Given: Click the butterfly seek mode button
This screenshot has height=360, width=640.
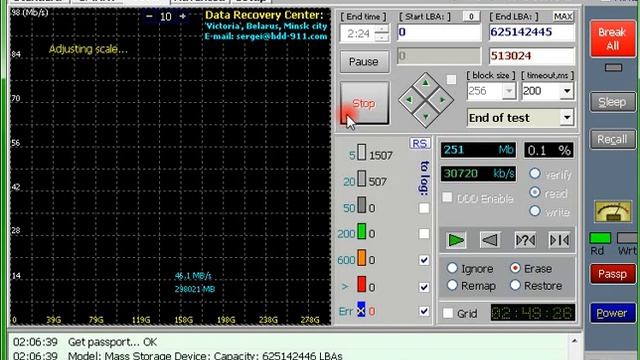Looking at the screenshot, I should tap(559, 240).
